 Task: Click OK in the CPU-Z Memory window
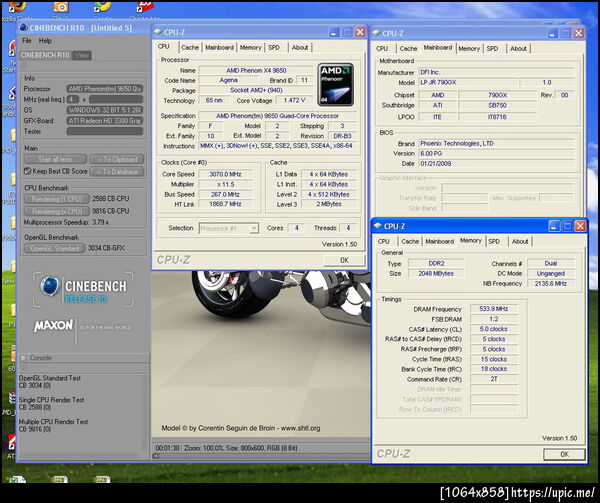(564, 454)
